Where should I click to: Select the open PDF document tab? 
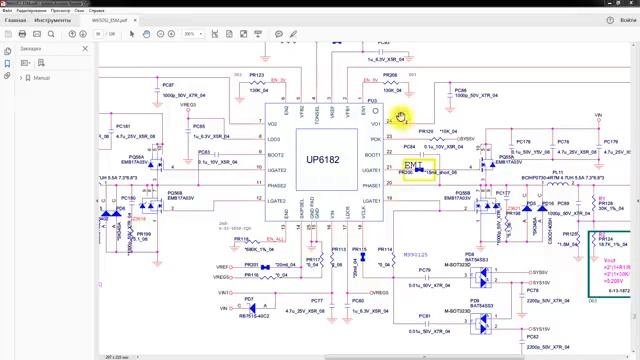(109, 20)
